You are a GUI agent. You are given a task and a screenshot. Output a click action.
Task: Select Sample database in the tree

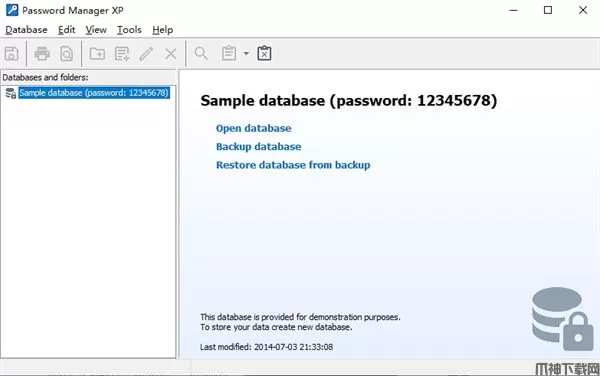[94, 93]
